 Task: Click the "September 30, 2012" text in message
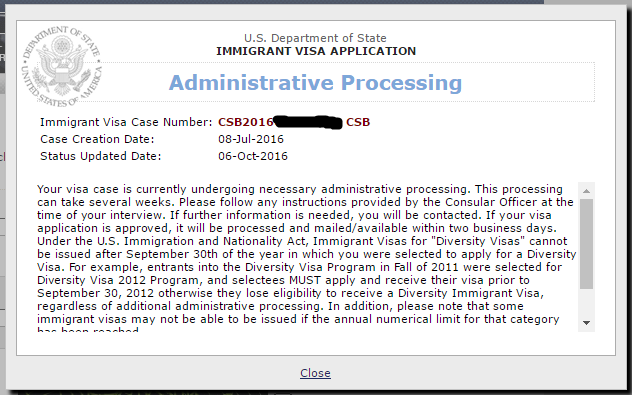point(96,293)
